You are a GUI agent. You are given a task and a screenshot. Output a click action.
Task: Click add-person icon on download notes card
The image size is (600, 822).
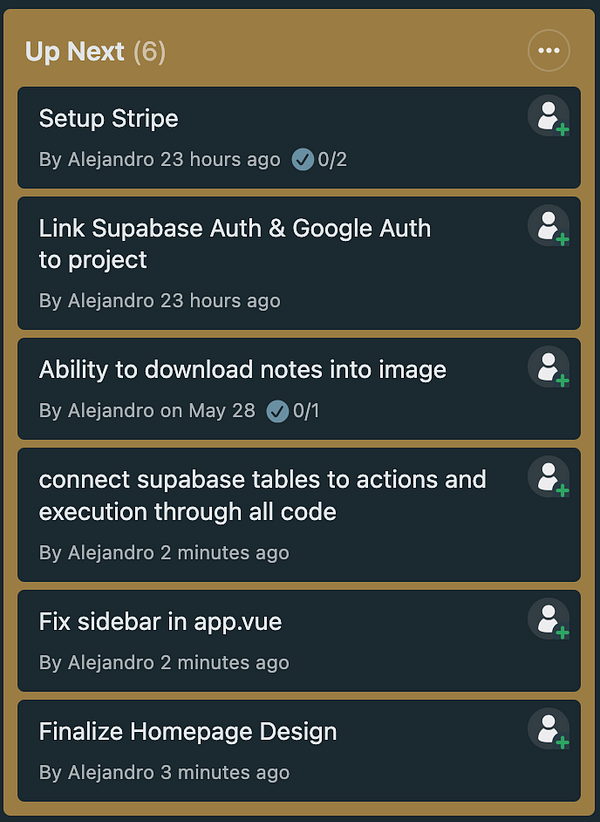click(x=548, y=367)
